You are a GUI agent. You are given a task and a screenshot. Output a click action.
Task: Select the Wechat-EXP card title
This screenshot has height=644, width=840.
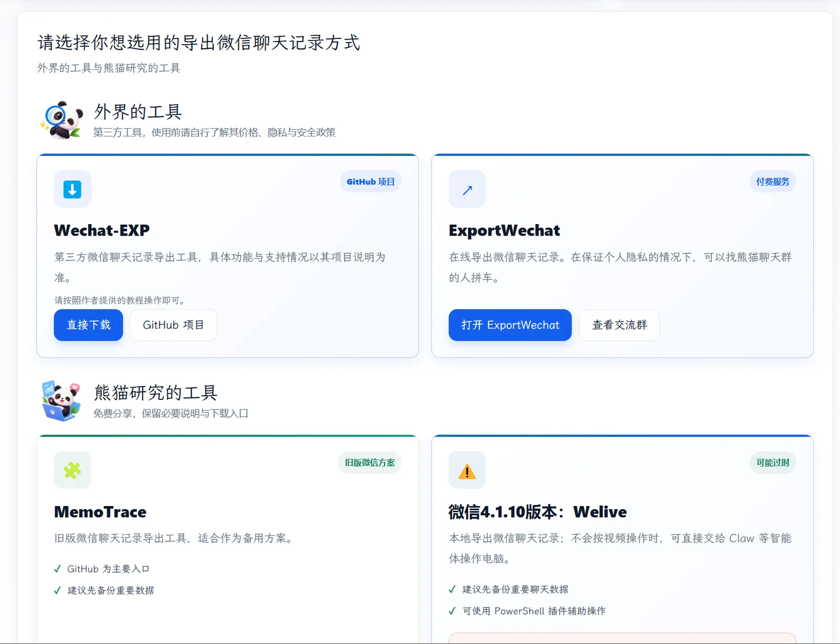pyautogui.click(x=102, y=230)
